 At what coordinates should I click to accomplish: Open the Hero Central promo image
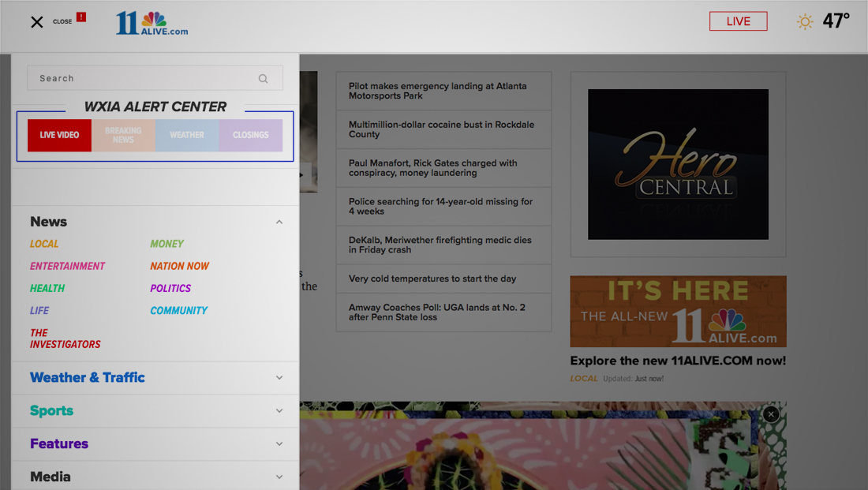[x=678, y=164]
